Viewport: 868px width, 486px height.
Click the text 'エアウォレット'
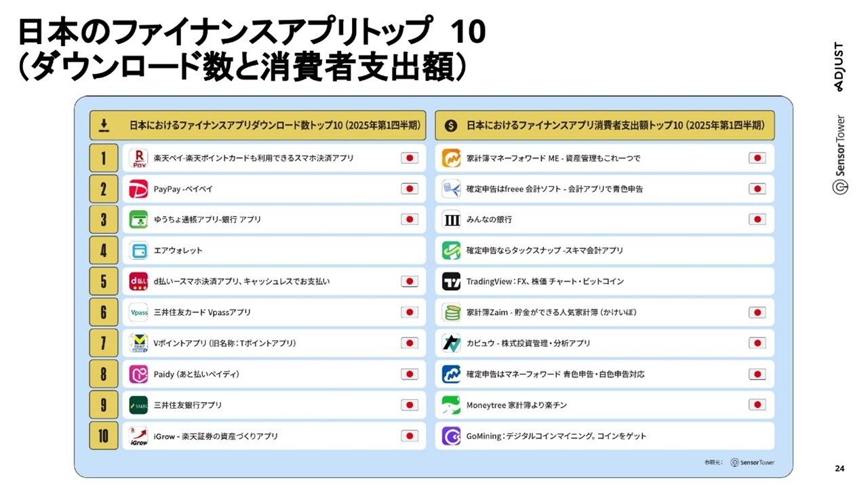coord(178,251)
